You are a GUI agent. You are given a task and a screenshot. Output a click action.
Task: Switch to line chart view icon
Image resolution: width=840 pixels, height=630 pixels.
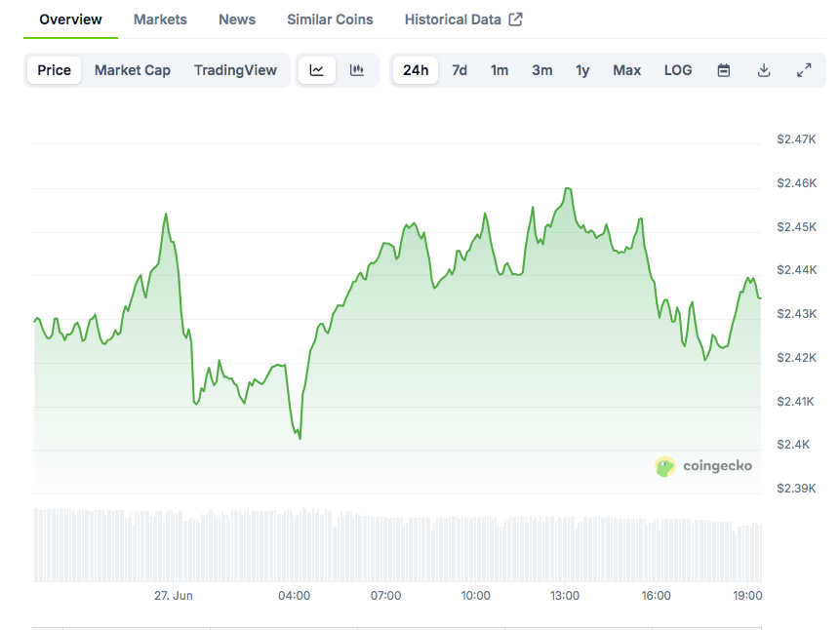pos(317,70)
